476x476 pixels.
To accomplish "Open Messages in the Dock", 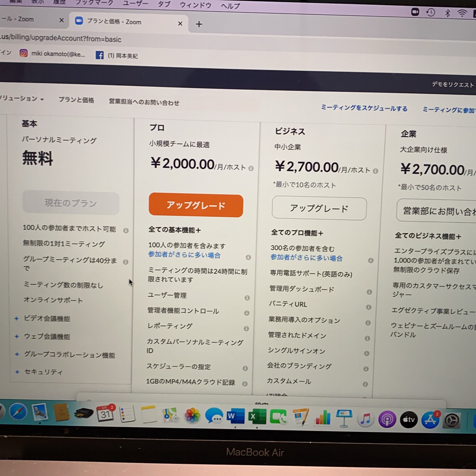I will point(214,416).
